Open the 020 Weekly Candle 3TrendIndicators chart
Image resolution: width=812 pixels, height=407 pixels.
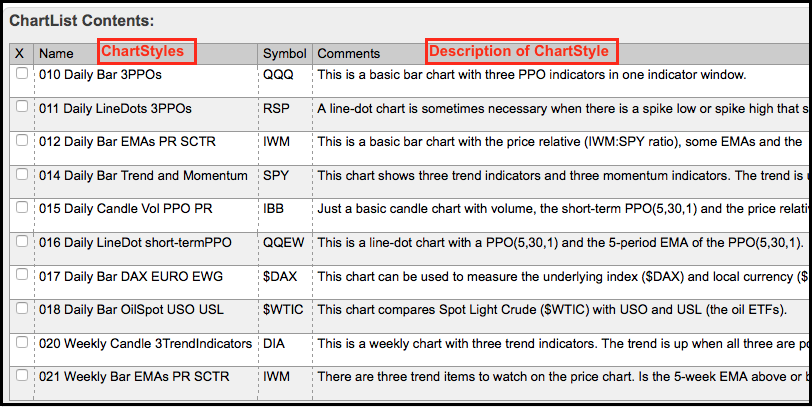pyautogui.click(x=145, y=344)
